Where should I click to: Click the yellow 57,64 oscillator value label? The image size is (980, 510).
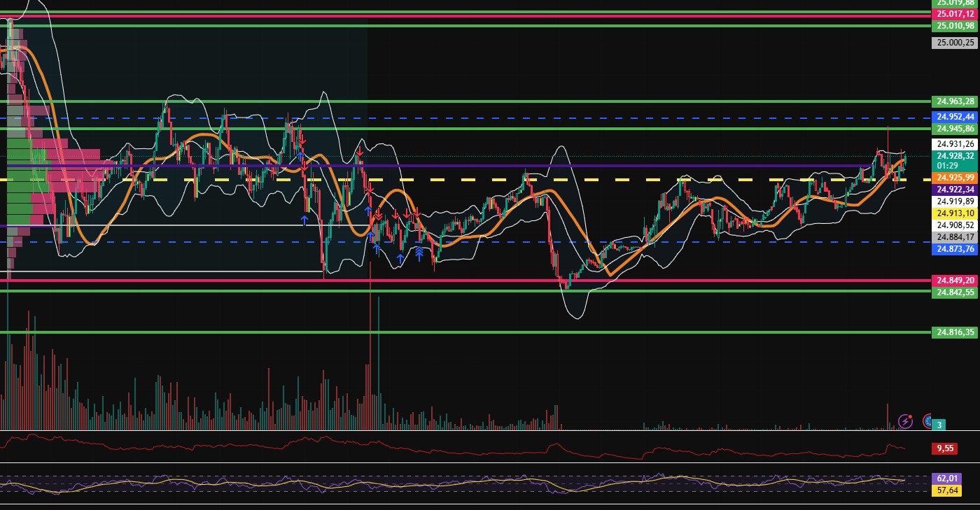tap(946, 490)
